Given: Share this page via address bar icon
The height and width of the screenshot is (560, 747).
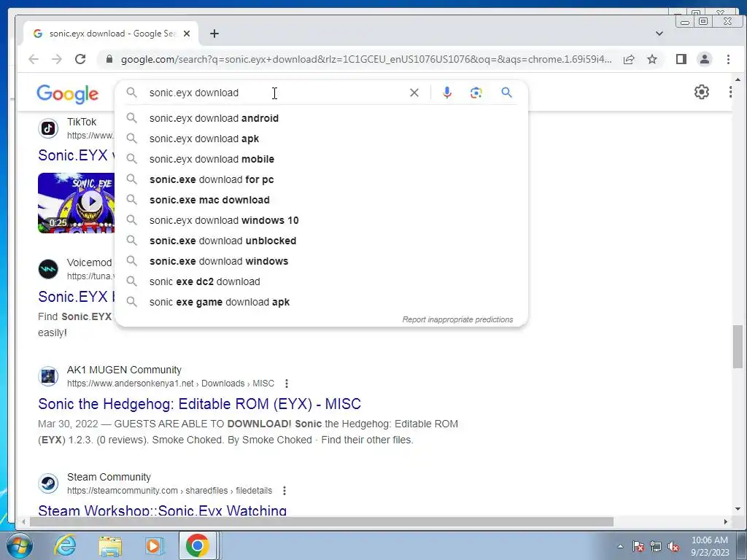Looking at the screenshot, I should 629,59.
